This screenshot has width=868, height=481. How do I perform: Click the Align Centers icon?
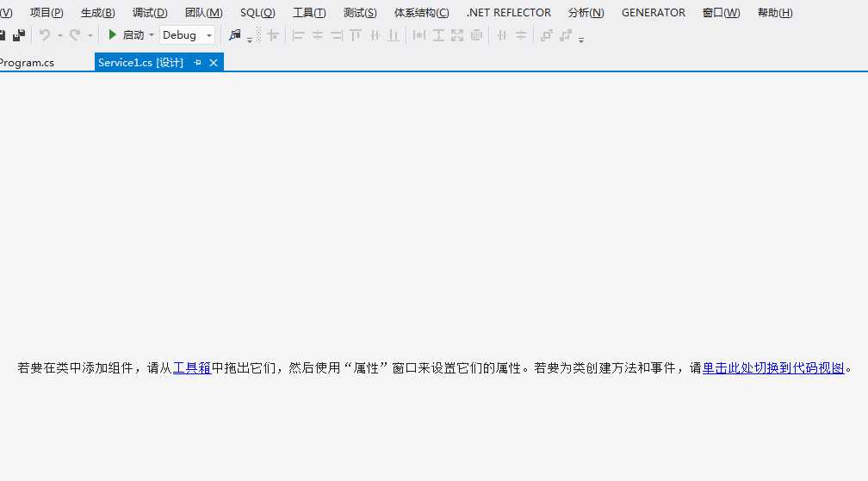click(x=317, y=35)
